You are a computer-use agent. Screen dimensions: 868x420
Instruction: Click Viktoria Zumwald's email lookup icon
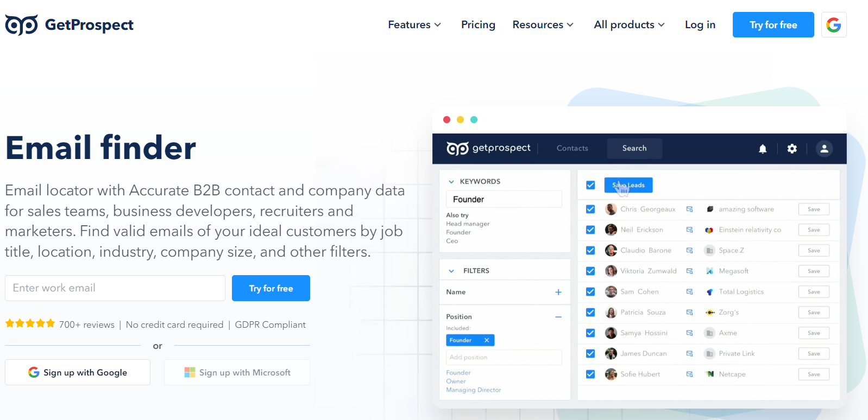click(689, 271)
